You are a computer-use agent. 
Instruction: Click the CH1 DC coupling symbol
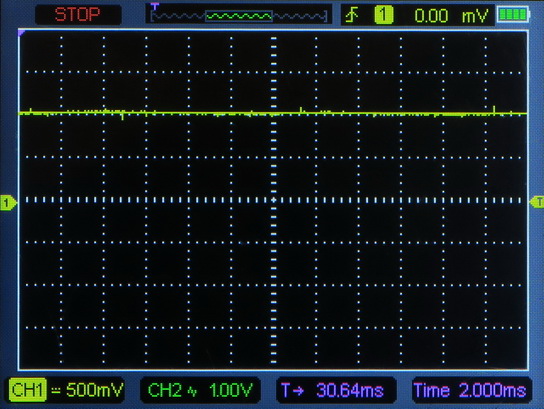(x=56, y=391)
